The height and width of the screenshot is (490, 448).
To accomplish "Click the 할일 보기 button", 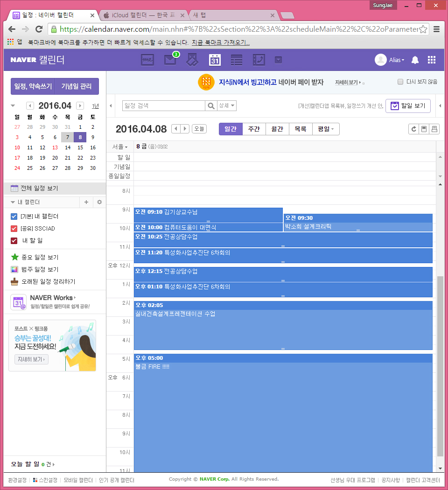I will (x=408, y=106).
